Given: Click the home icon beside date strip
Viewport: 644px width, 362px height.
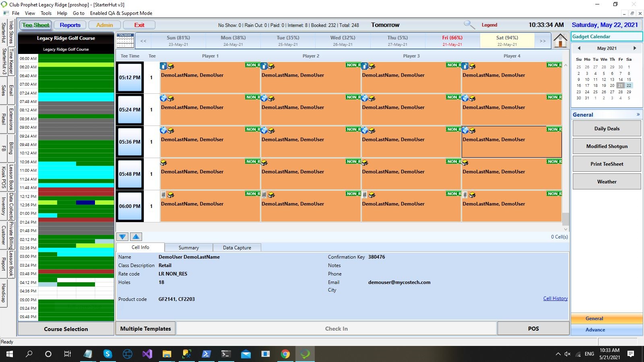Looking at the screenshot, I should (x=560, y=41).
